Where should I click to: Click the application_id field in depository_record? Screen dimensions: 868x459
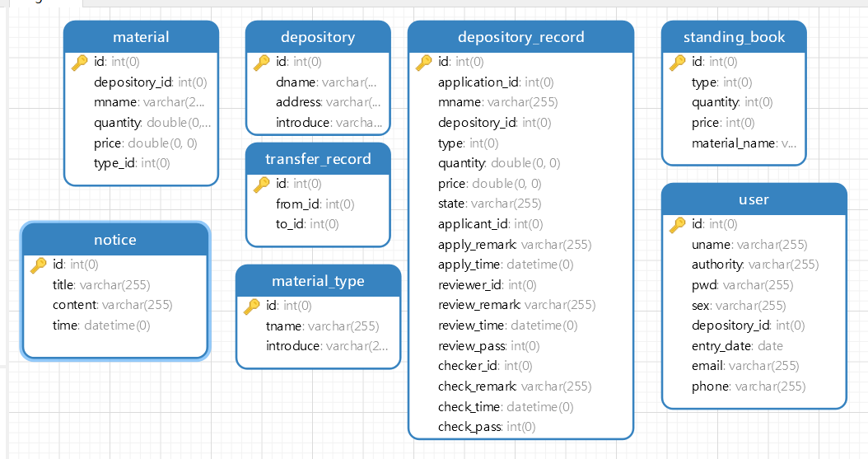[496, 82]
